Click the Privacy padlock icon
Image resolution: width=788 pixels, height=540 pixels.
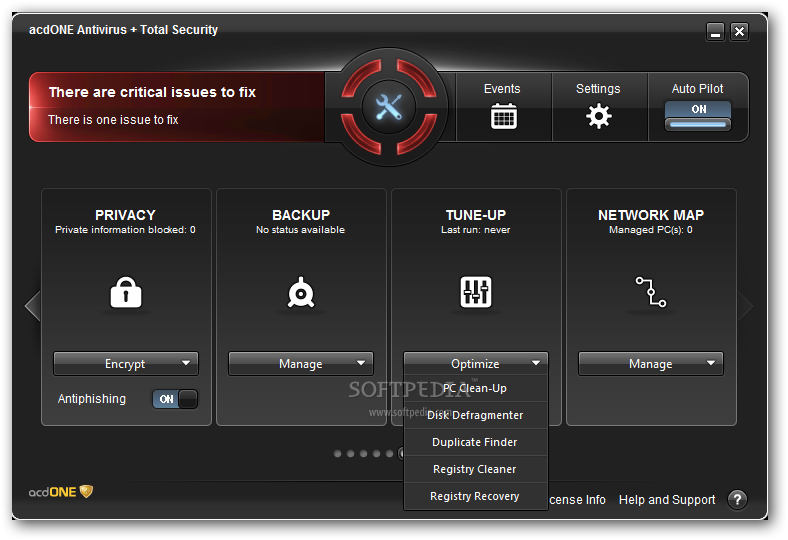pos(126,292)
